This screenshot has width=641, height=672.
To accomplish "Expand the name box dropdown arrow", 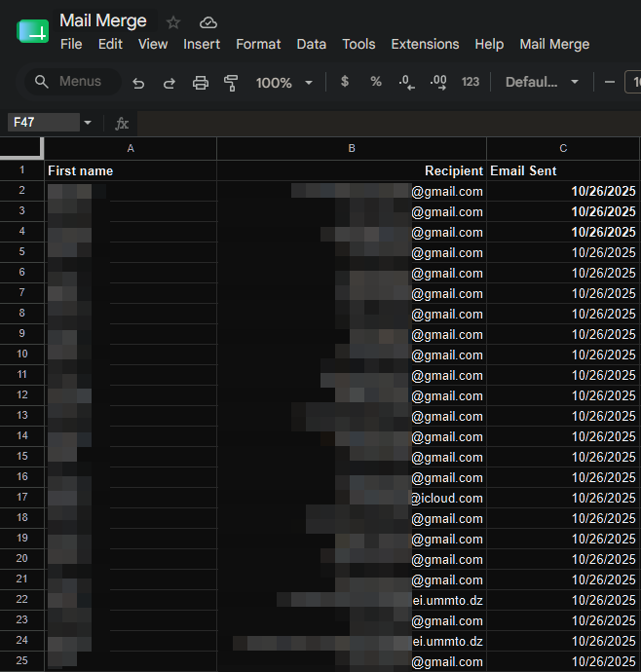I will pyautogui.click(x=88, y=123).
